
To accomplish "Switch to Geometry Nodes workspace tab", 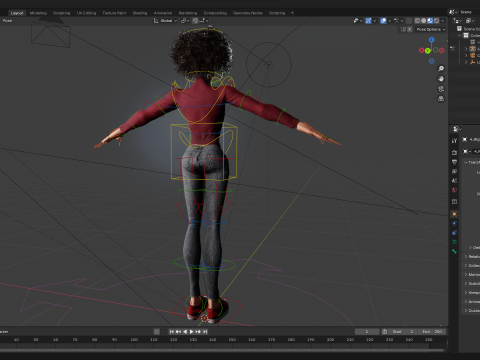I will (x=248, y=13).
